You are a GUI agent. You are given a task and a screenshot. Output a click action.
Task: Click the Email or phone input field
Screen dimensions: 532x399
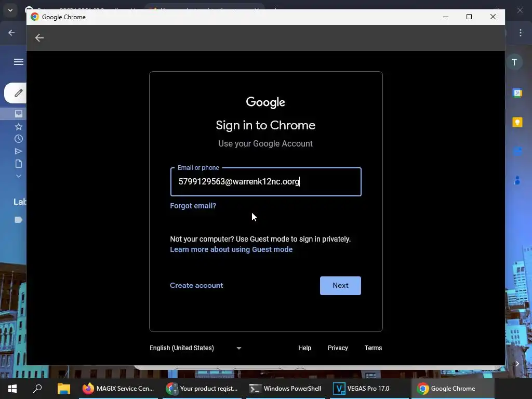pyautogui.click(x=265, y=182)
